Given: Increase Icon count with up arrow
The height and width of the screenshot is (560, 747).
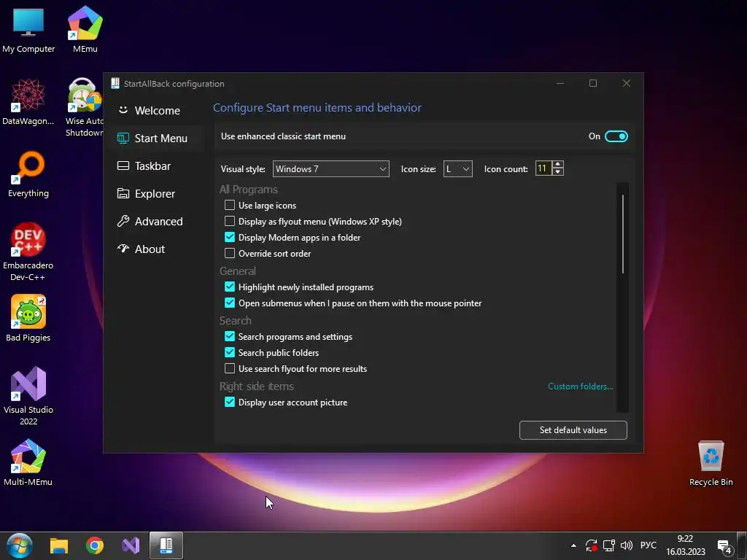Looking at the screenshot, I should pyautogui.click(x=558, y=165).
